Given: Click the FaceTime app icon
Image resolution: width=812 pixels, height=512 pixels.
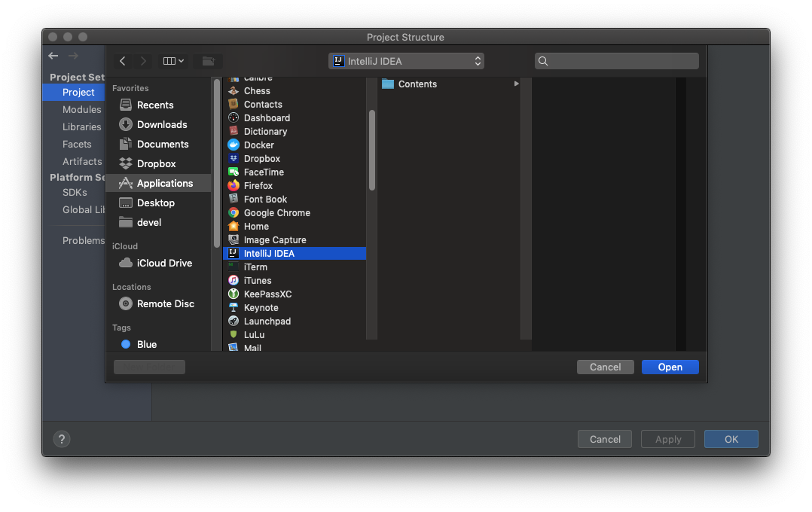Looking at the screenshot, I should coord(234,172).
